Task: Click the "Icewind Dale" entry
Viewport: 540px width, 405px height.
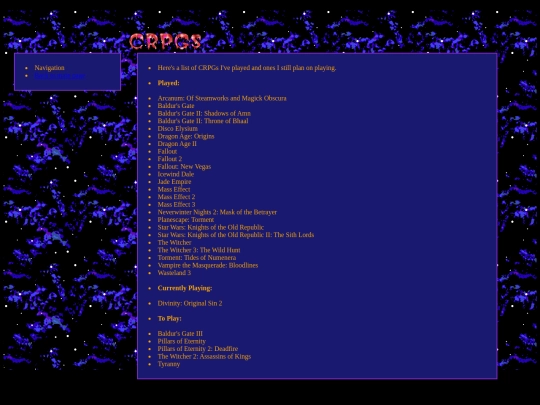Action: 176,174
